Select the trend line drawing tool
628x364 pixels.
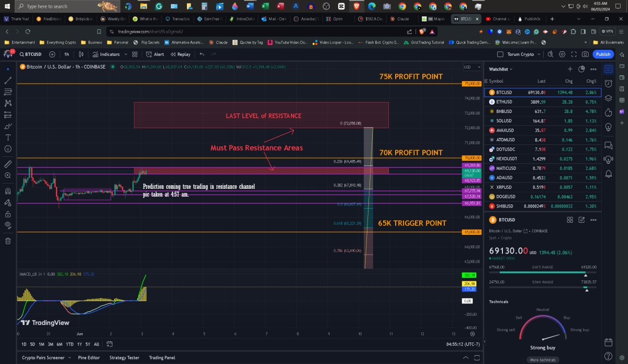click(8, 81)
